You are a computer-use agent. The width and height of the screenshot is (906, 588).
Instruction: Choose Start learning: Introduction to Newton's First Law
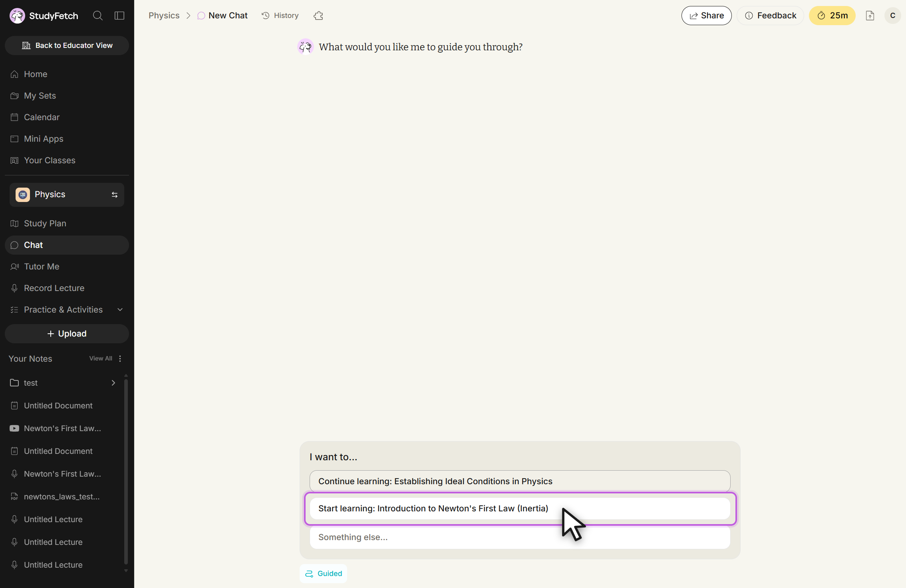[x=520, y=509]
